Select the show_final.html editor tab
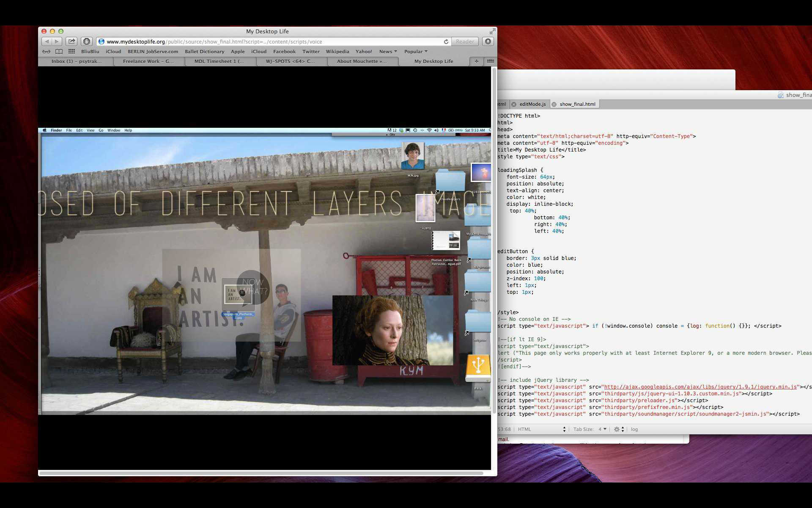The width and height of the screenshot is (812, 508). click(577, 104)
